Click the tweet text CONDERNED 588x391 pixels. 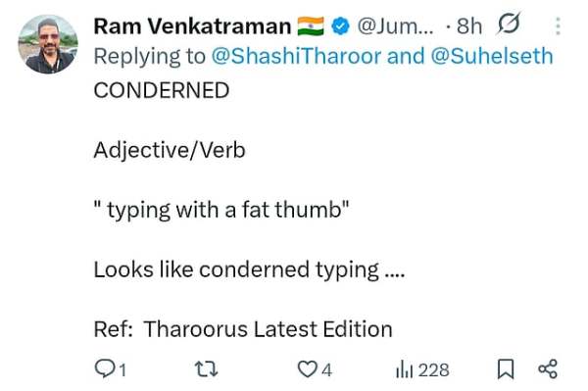pyautogui.click(x=162, y=90)
